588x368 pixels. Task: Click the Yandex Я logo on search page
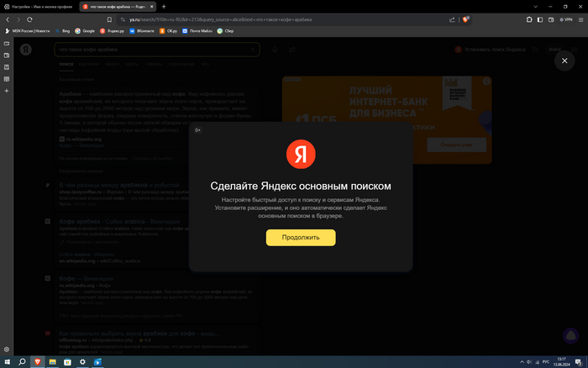pos(26,50)
